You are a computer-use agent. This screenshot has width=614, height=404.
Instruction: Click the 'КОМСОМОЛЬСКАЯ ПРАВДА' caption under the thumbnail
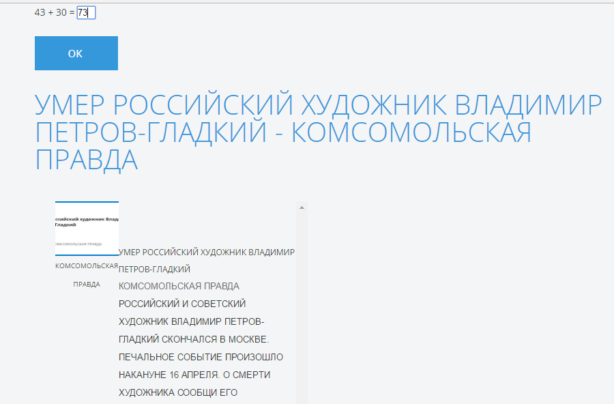pyautogui.click(x=87, y=275)
